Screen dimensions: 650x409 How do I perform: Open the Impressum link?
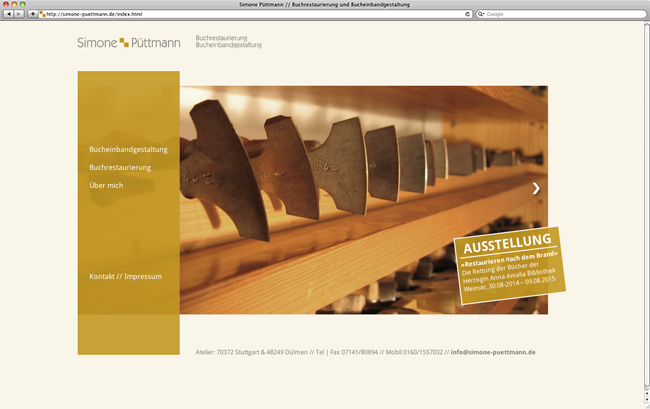pyautogui.click(x=143, y=276)
